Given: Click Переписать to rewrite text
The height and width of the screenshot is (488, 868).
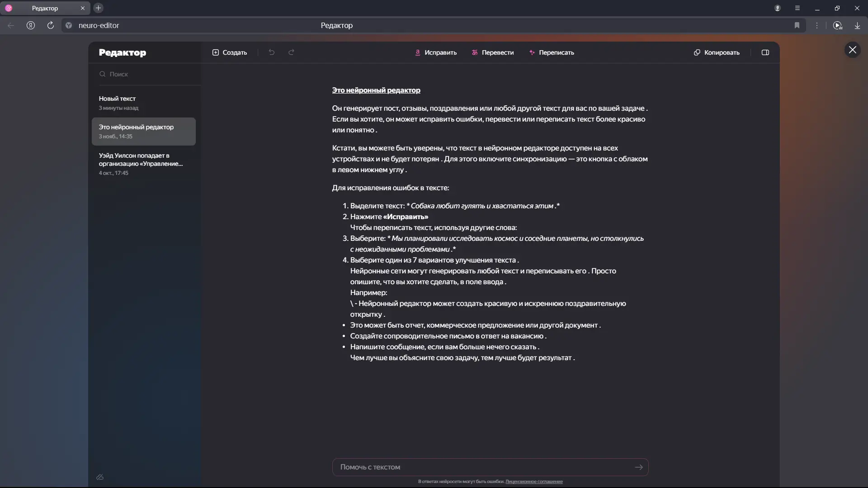Looking at the screenshot, I should tap(552, 52).
